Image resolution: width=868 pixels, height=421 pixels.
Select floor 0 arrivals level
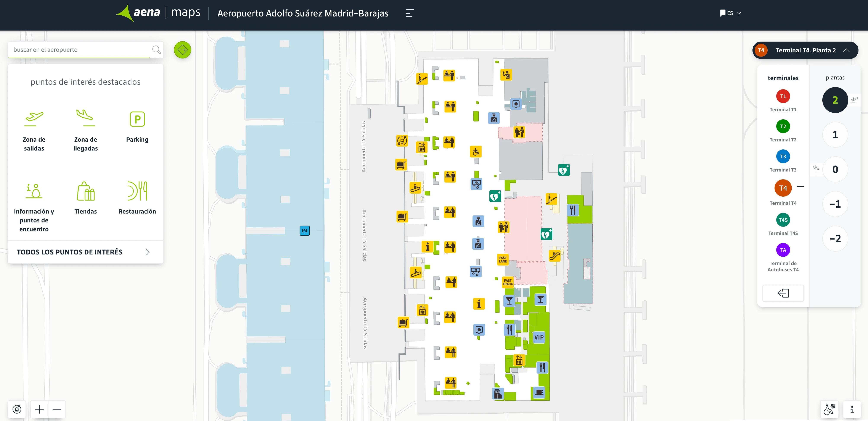[835, 169]
